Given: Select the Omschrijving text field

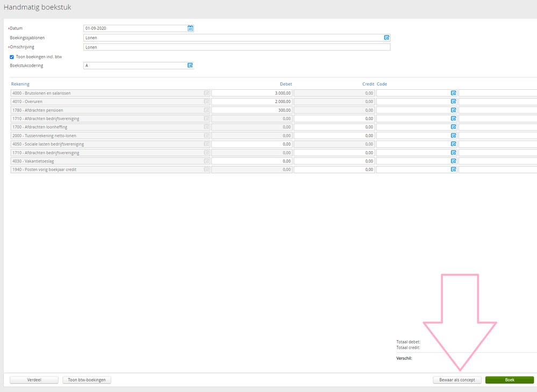Looking at the screenshot, I should point(237,47).
